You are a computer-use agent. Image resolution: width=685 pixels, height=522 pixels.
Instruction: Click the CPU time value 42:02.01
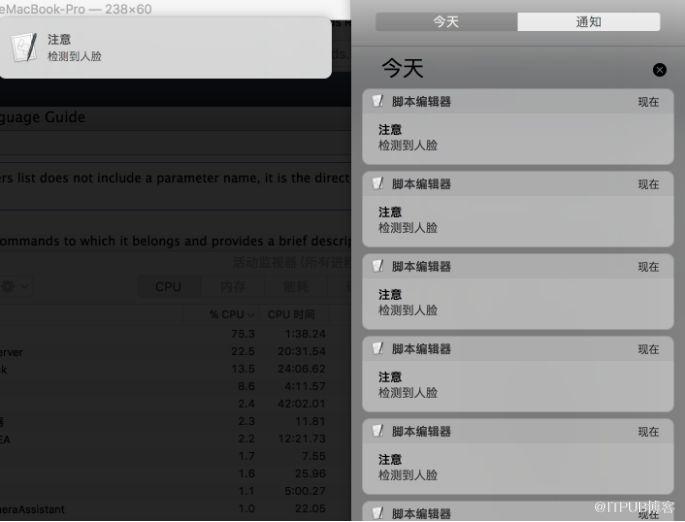pyautogui.click(x=301, y=404)
